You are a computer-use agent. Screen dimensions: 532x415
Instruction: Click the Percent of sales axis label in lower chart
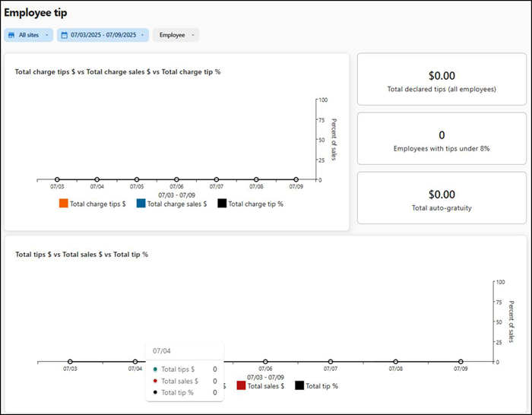pyautogui.click(x=511, y=322)
